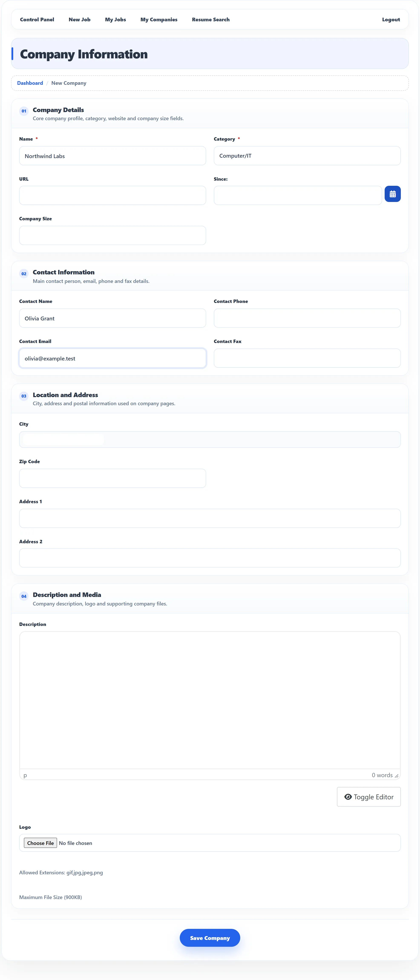Image resolution: width=420 pixels, height=980 pixels.
Task: Click into the URL input field
Action: pos(112,195)
